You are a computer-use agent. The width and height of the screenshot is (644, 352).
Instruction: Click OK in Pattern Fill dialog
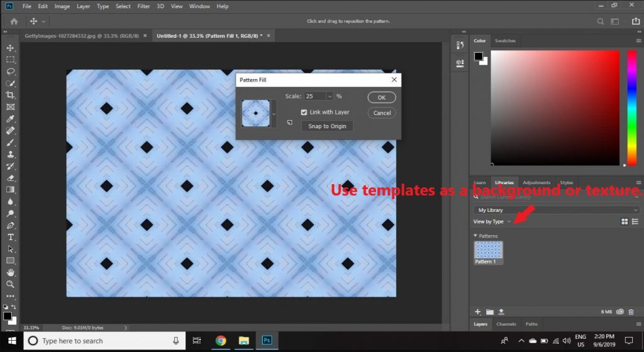pos(382,97)
